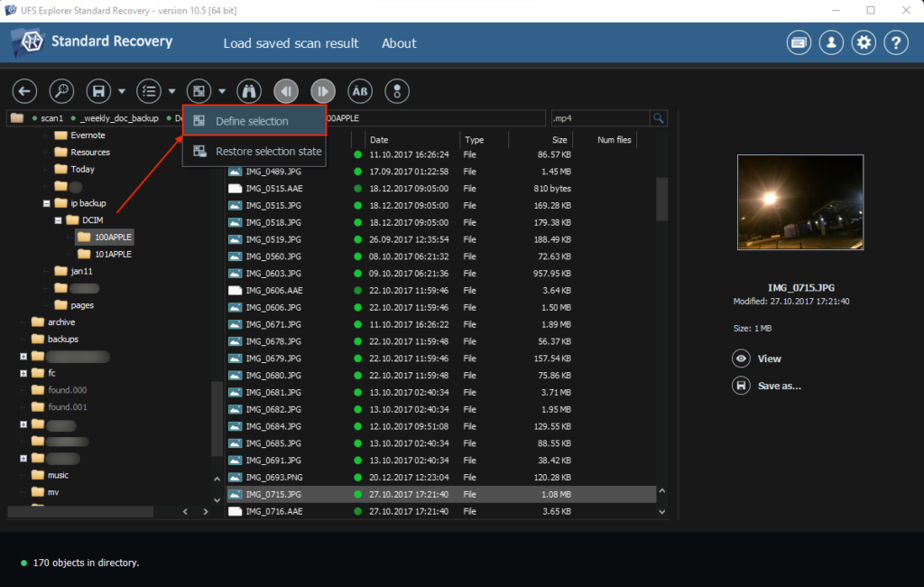Click the back navigation arrow icon
Image resolution: width=924 pixels, height=587 pixels.
click(x=23, y=91)
